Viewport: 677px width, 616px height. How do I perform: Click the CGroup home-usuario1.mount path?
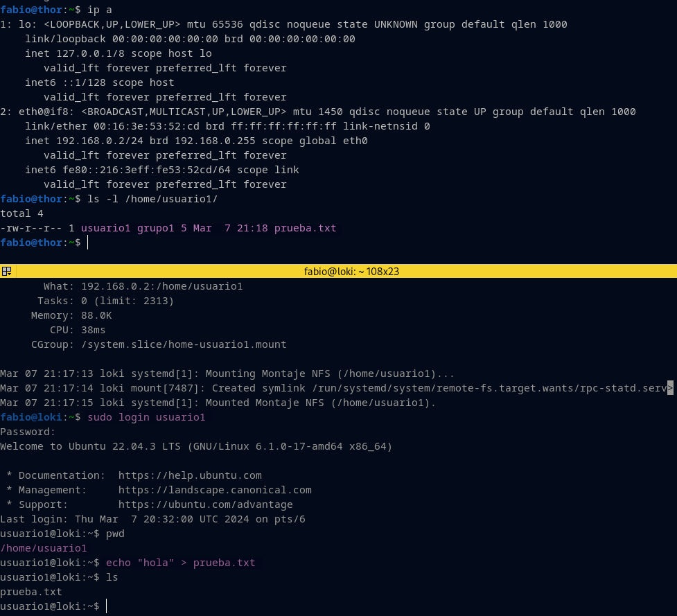tap(184, 344)
